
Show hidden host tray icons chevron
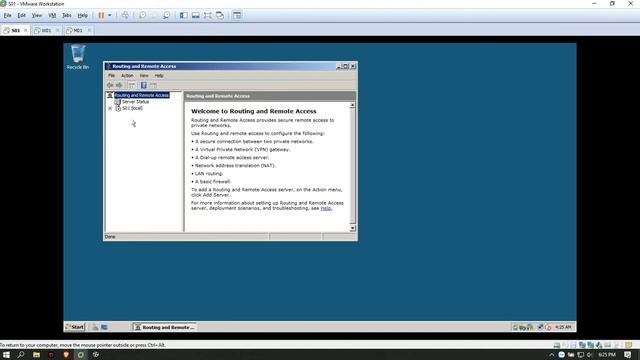(551, 355)
